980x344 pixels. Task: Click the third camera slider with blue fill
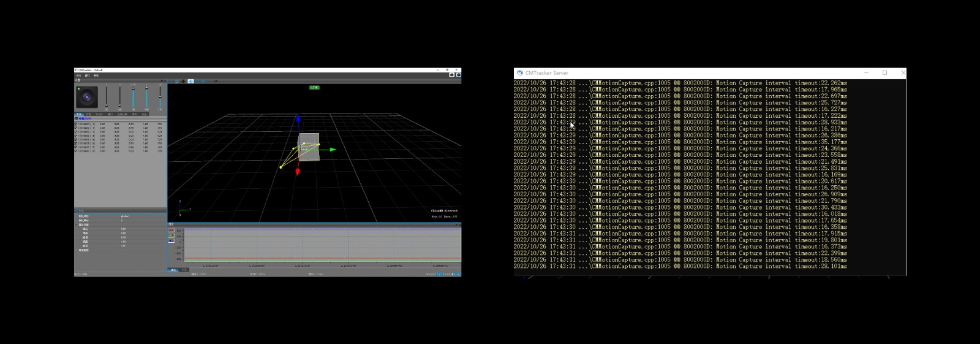tap(134, 98)
